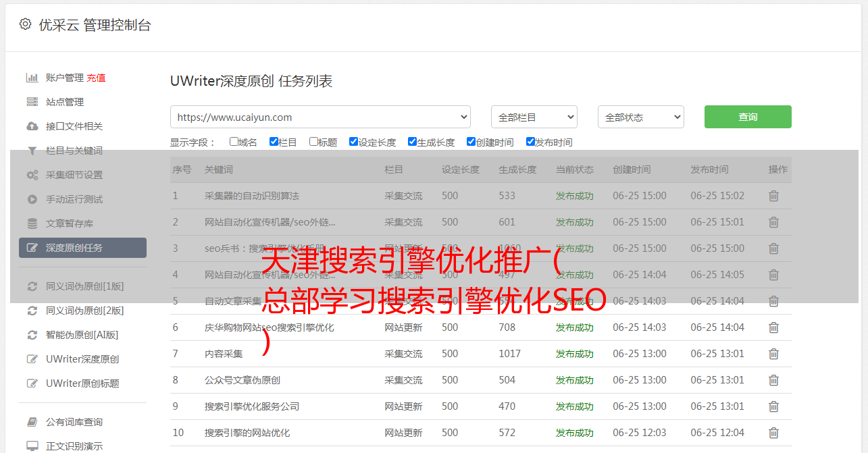The width and height of the screenshot is (868, 453).
Task: Click the play icon for 手动运行测试
Action: tap(32, 199)
